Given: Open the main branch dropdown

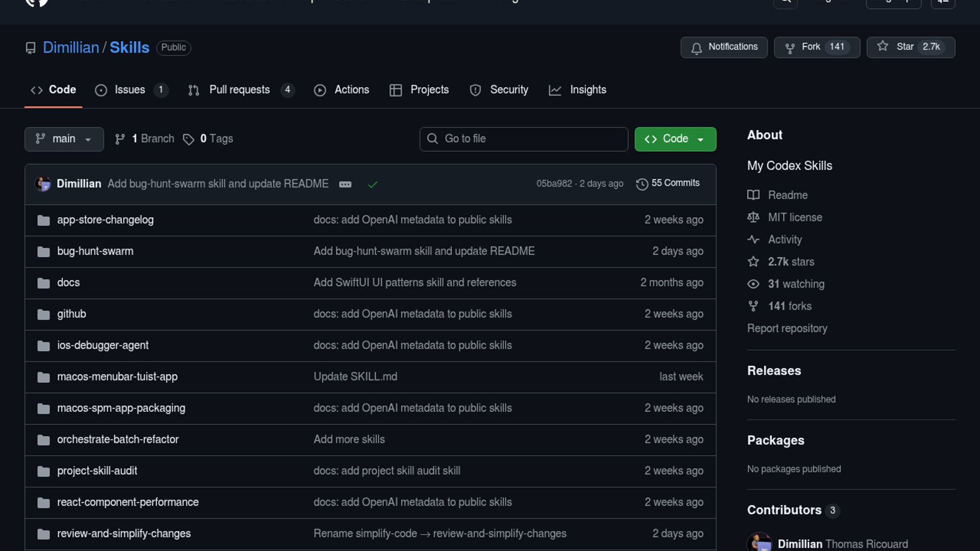Looking at the screenshot, I should click(64, 139).
